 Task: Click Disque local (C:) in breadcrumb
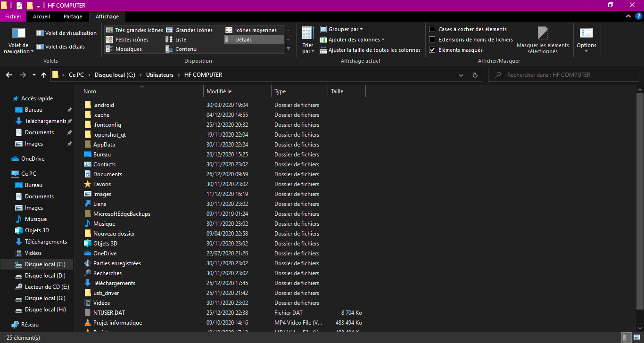(x=115, y=75)
